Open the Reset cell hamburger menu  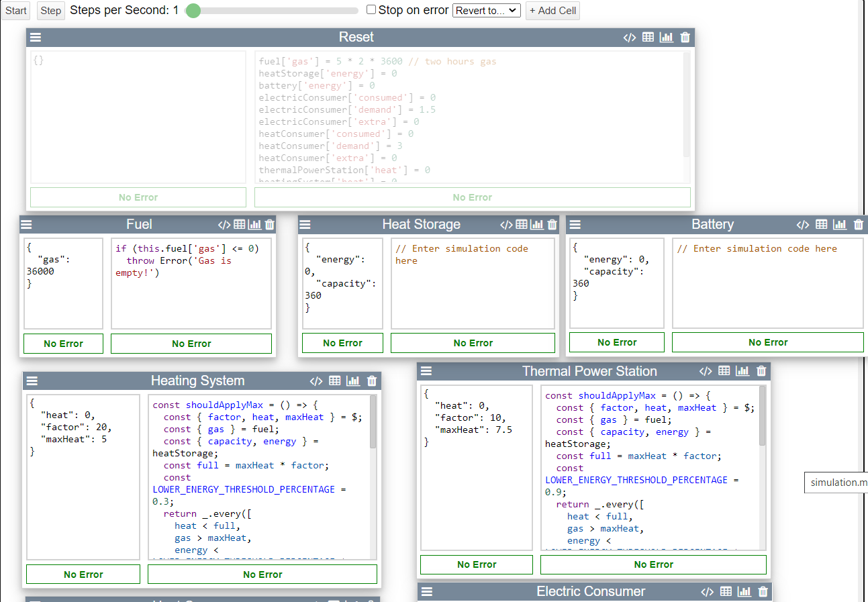click(x=36, y=38)
